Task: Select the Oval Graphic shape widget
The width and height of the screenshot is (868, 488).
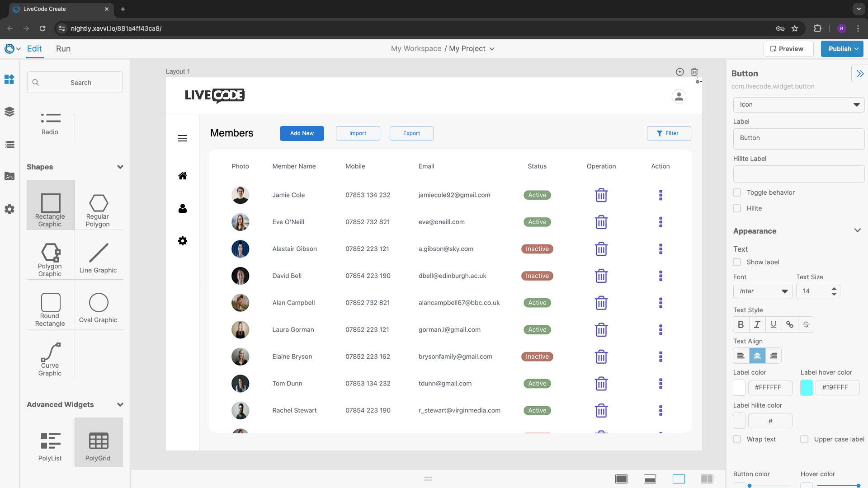Action: [x=98, y=308]
